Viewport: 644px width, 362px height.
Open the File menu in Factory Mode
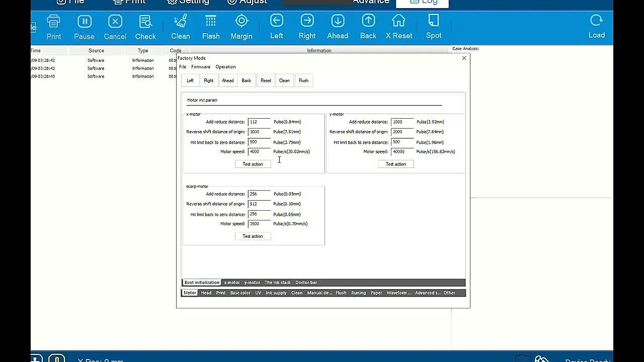point(183,67)
